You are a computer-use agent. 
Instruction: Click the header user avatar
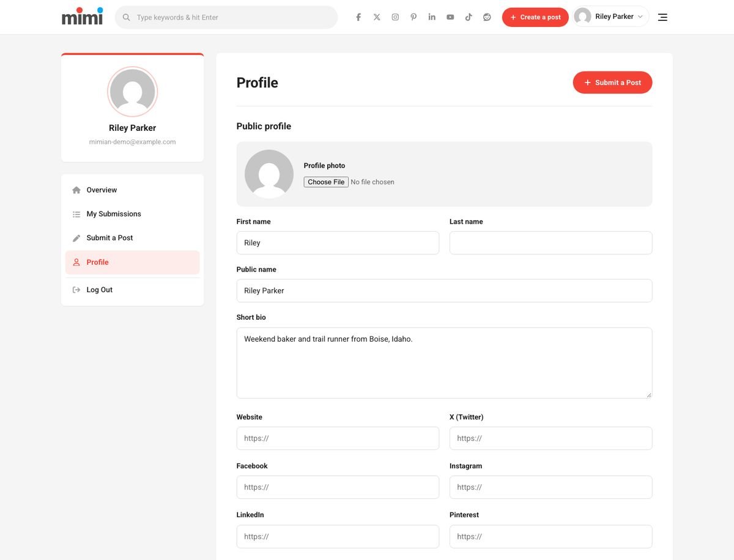pyautogui.click(x=583, y=17)
